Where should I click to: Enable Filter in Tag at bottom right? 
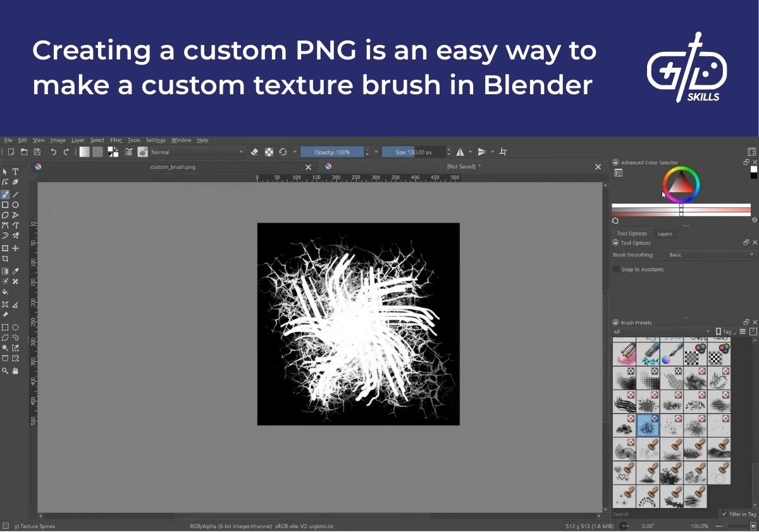coord(725,514)
